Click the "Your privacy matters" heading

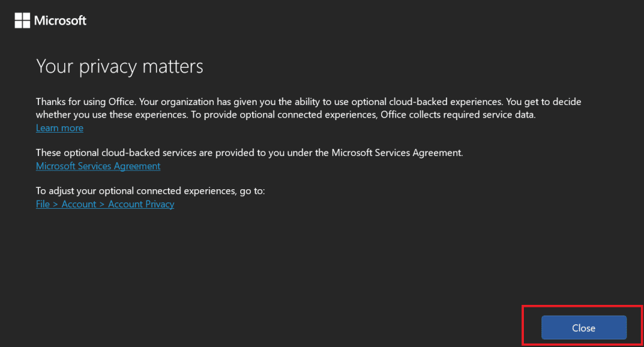pyautogui.click(x=119, y=66)
